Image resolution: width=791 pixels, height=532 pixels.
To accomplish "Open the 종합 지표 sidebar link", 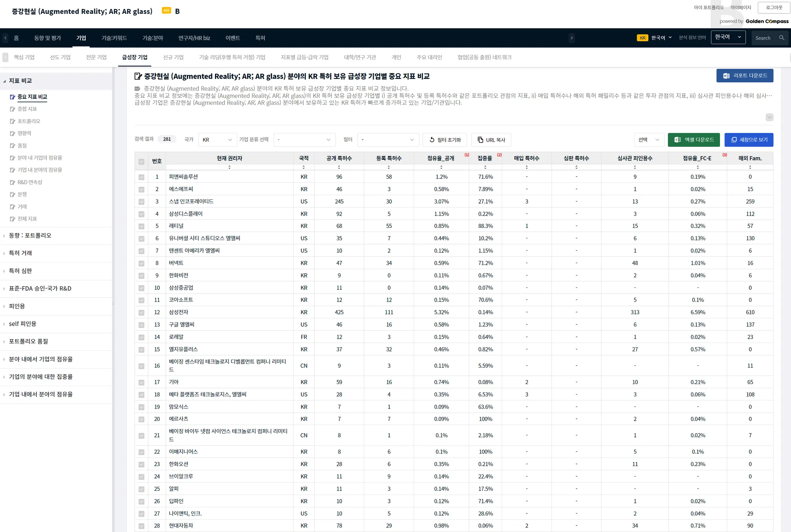I will coord(27,109).
